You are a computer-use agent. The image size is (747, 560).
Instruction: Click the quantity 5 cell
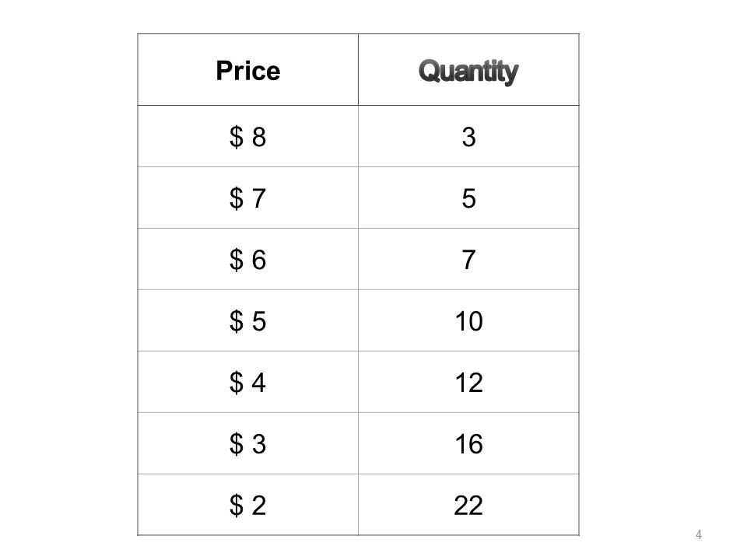point(468,198)
